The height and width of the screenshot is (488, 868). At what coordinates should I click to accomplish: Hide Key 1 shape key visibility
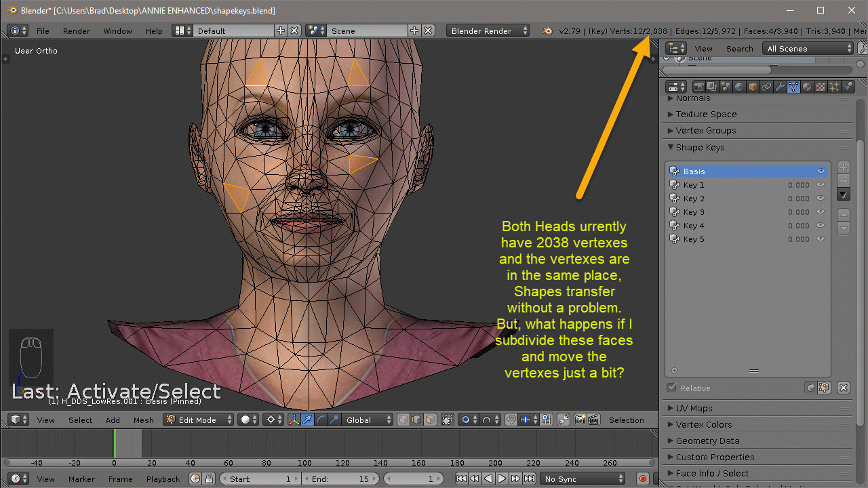tap(821, 185)
